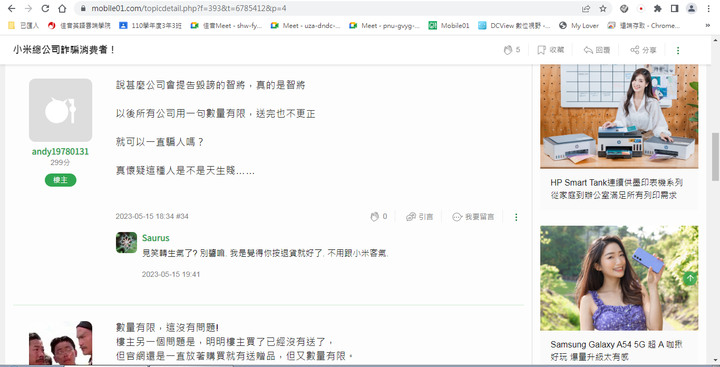Open the Mobile01 bookmark
The height and width of the screenshot is (367, 720).
[449, 26]
